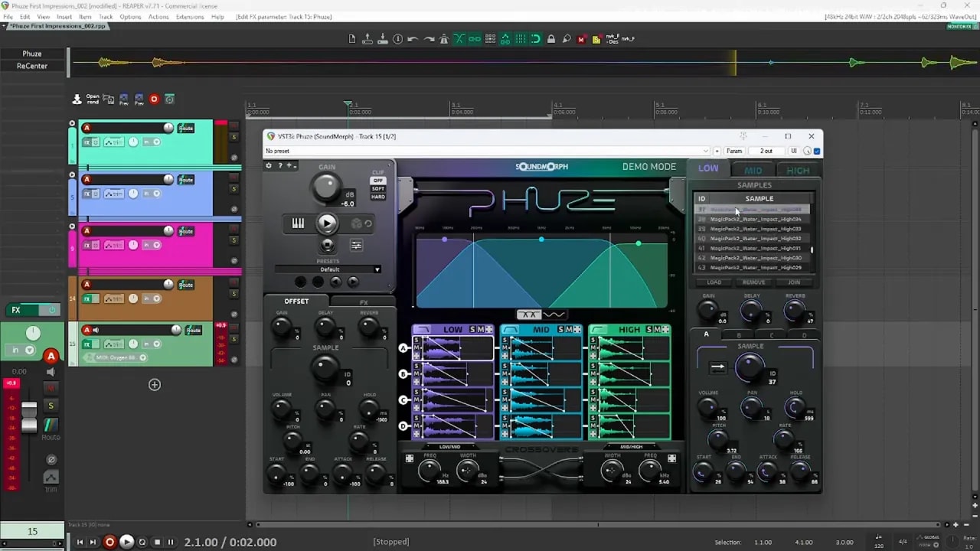The height and width of the screenshot is (551, 980).
Task: Solo the HIGH band in Phuze
Action: coord(648,329)
